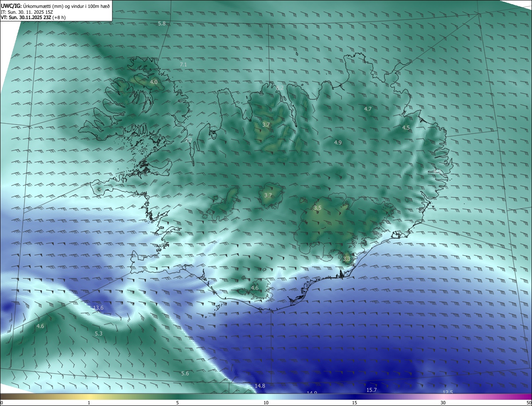Click the 3.5 value on Vatnajökull glacier
This screenshot has height=406, width=532.
click(318, 208)
